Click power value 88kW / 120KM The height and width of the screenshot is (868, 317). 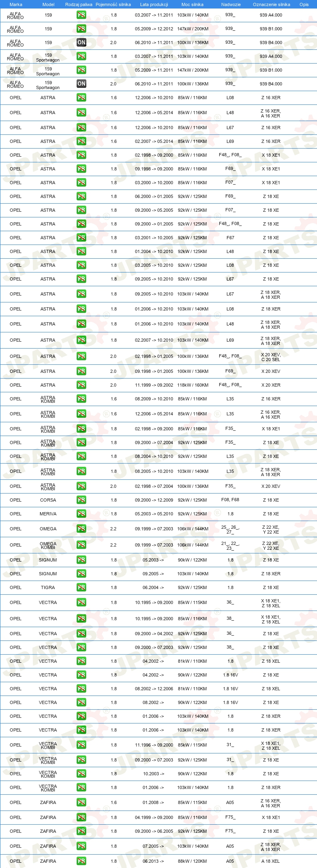tap(193, 861)
